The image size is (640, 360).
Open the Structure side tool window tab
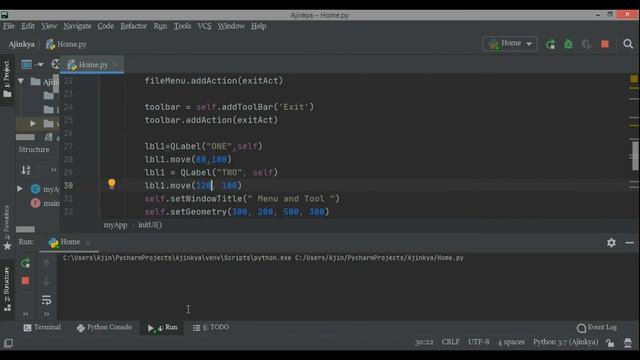point(7,289)
